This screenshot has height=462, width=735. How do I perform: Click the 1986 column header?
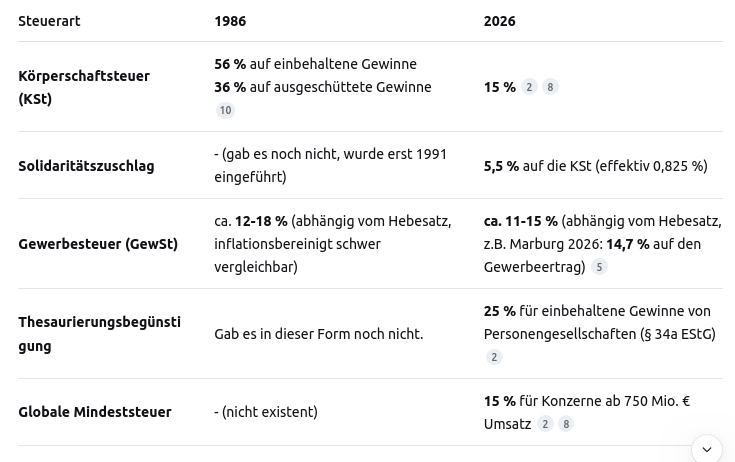pos(230,21)
